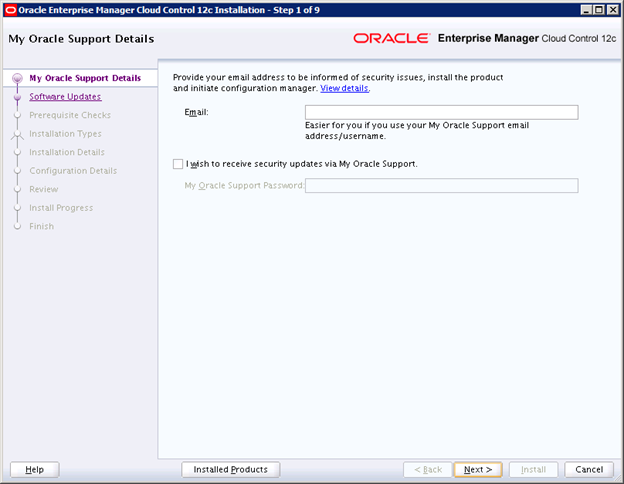Click the Email input field

pos(441,112)
